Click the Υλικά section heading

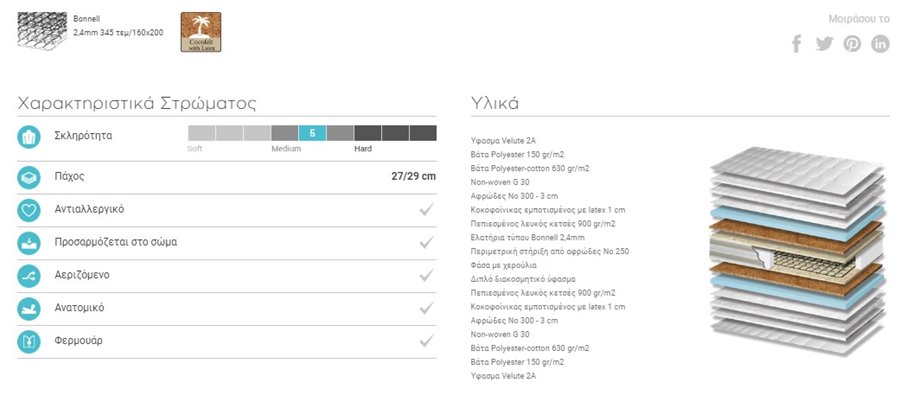coord(495,103)
